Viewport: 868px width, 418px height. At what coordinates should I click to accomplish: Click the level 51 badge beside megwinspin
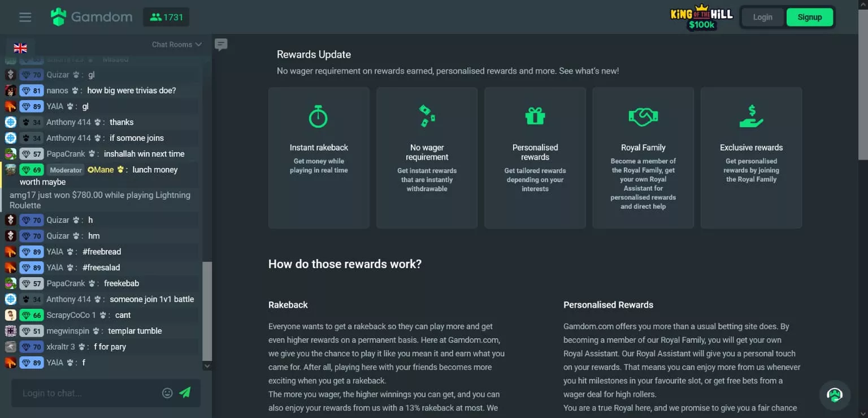tap(32, 331)
